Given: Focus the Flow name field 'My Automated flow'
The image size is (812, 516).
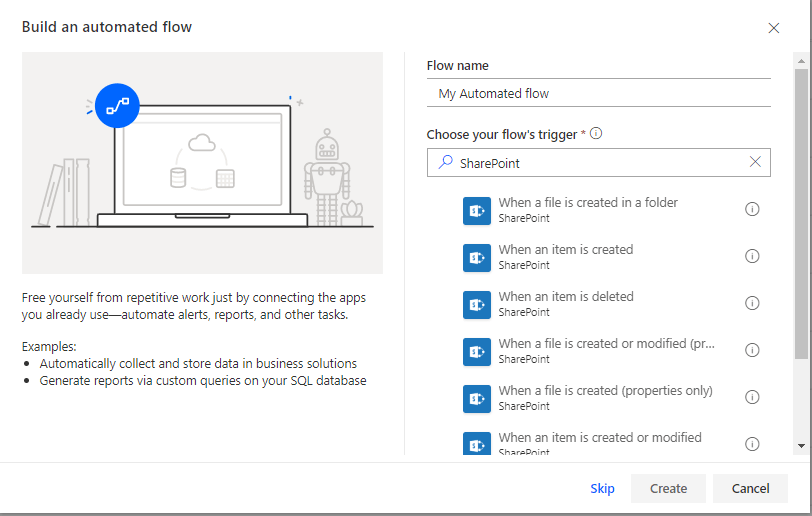Looking at the screenshot, I should point(599,93).
